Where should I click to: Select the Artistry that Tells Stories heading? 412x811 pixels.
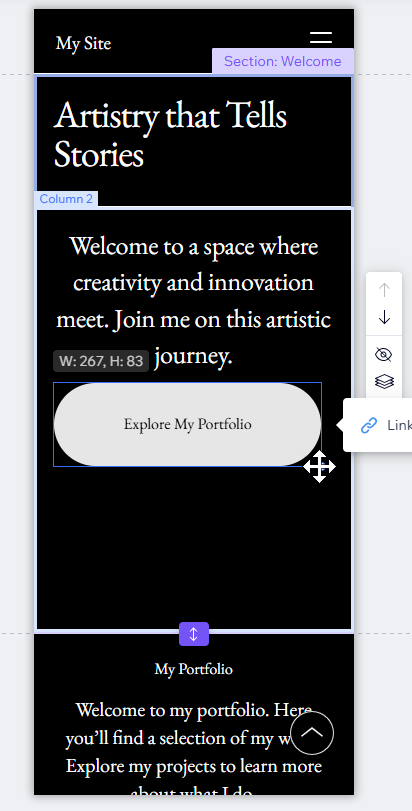171,134
